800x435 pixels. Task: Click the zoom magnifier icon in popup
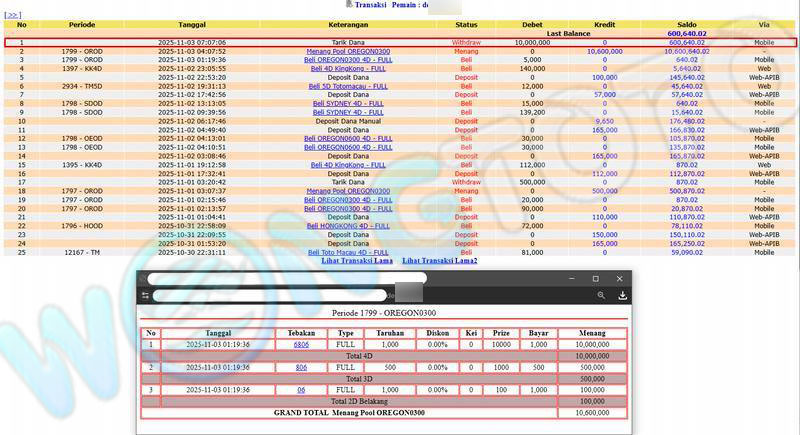coord(601,296)
